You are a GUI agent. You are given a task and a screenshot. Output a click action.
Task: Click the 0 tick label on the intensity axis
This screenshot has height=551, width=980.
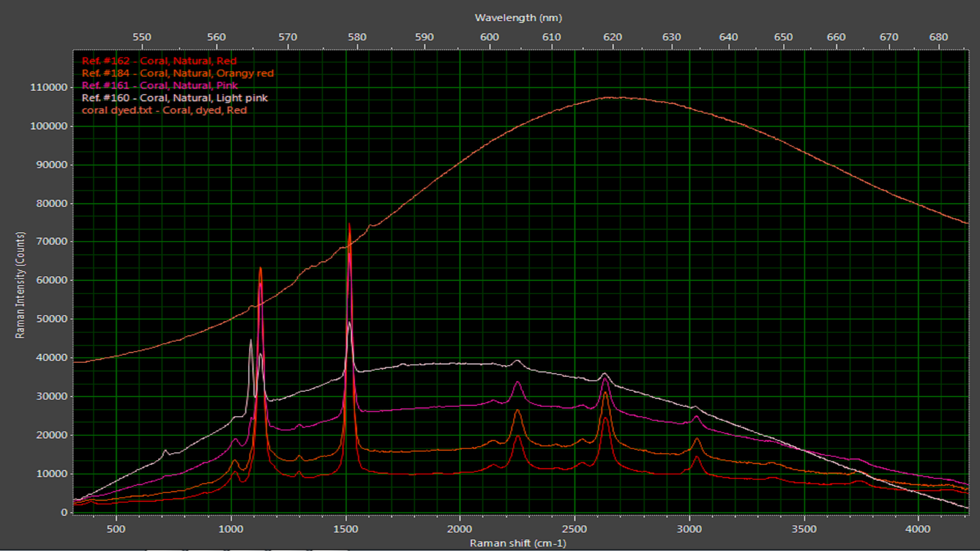[x=64, y=512]
